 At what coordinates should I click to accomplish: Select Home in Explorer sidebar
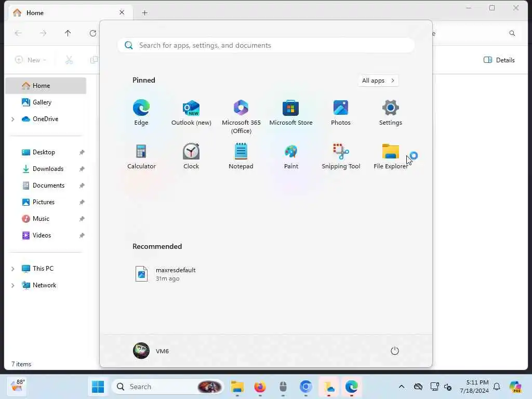(x=46, y=86)
